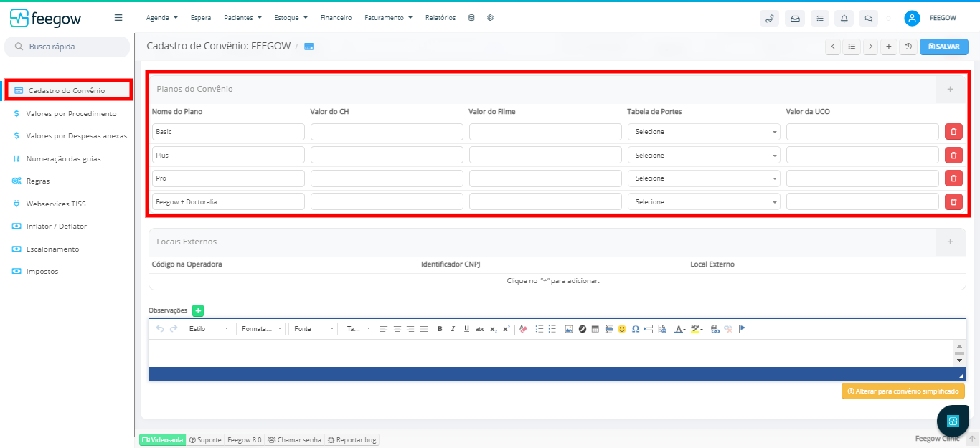Open Numeração das guias in sidebar
The image size is (980, 448).
coord(63,158)
